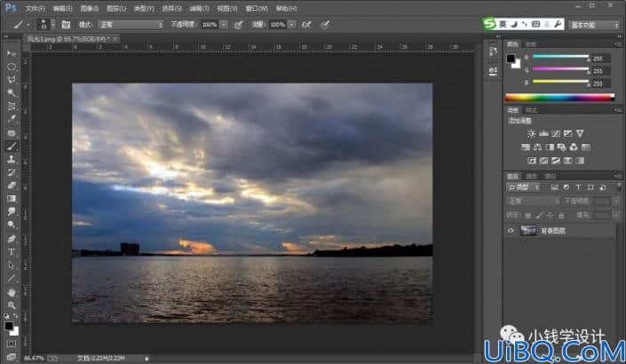Select the Smudge/Blur tool
Image resolution: width=626 pixels, height=364 pixels.
coord(12,212)
